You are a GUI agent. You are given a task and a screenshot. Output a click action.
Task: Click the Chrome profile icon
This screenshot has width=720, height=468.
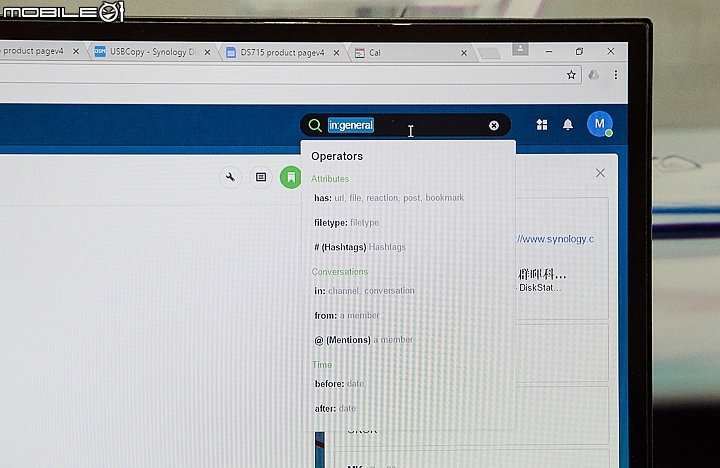point(520,49)
